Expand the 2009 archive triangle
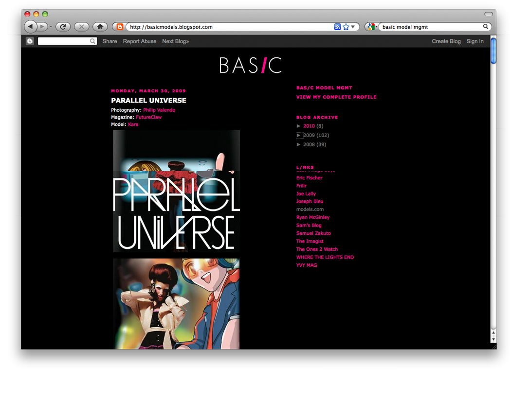Image resolution: width=511 pixels, height=420 pixels. coord(298,135)
